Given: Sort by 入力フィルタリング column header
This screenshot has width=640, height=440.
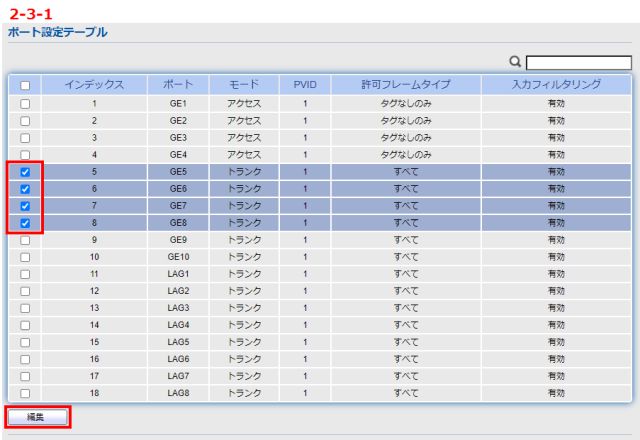Looking at the screenshot, I should pyautogui.click(x=556, y=85).
